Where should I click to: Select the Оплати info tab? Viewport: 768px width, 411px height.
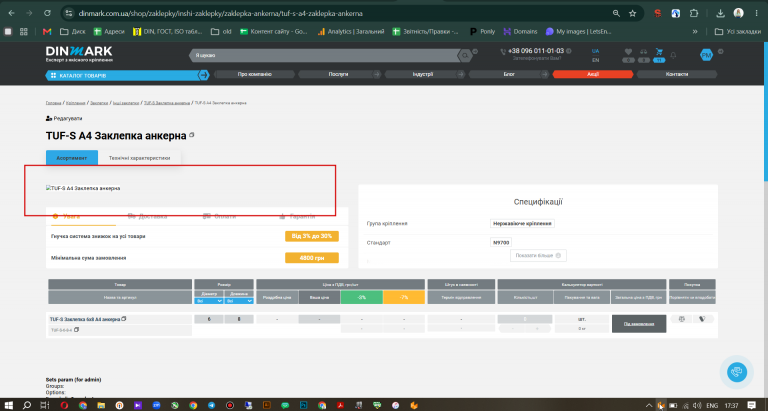coord(219,216)
